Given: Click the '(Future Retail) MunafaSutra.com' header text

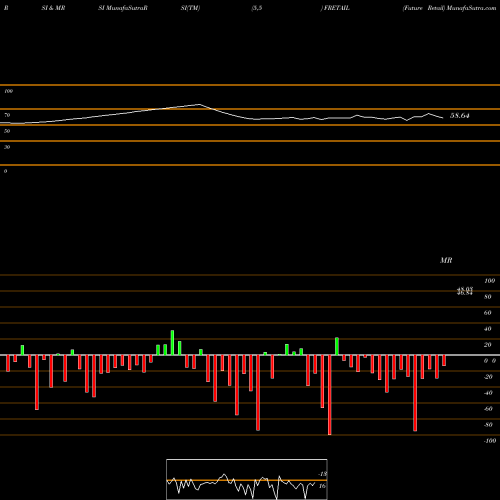Looking at the screenshot, I should [x=449, y=8].
